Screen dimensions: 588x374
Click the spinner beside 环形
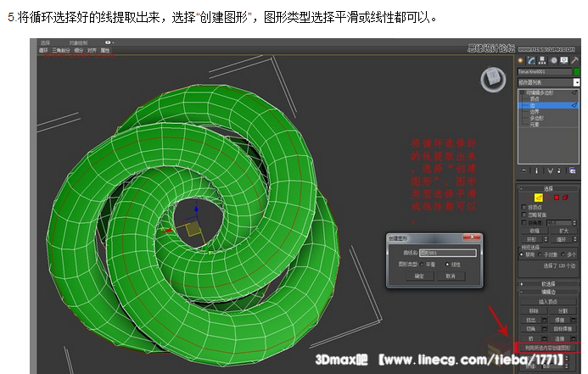tap(546, 239)
